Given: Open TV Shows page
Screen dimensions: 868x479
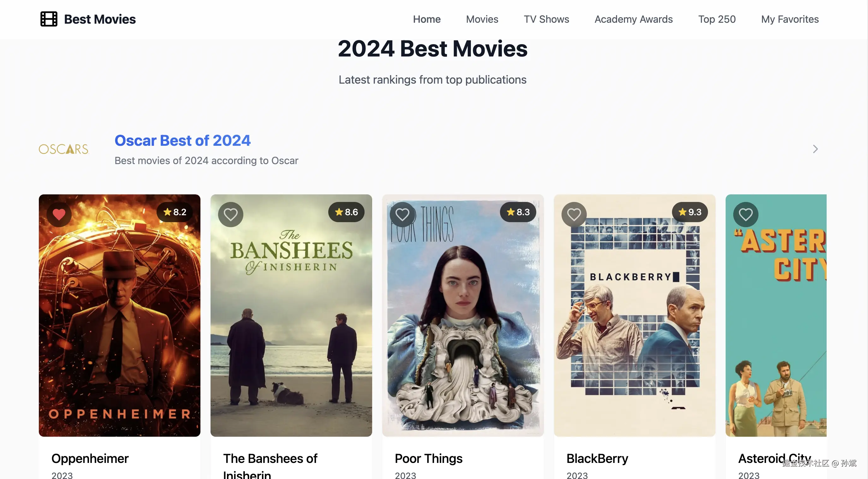Looking at the screenshot, I should pos(546,19).
